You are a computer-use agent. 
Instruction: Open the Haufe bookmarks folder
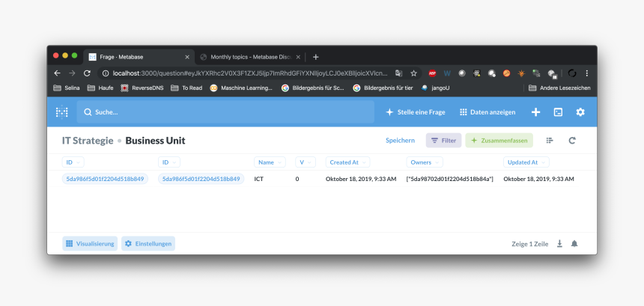(100, 88)
